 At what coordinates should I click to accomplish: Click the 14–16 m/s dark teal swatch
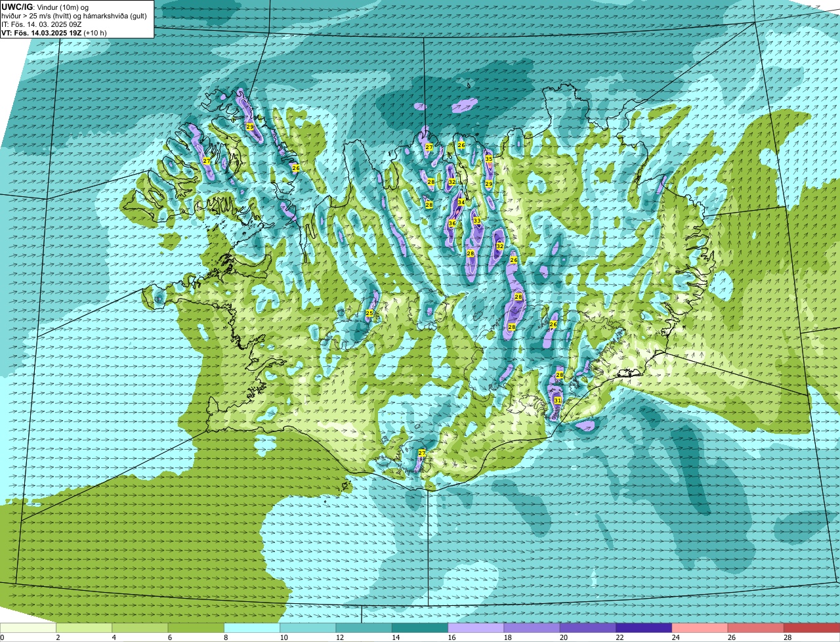pyautogui.click(x=420, y=628)
